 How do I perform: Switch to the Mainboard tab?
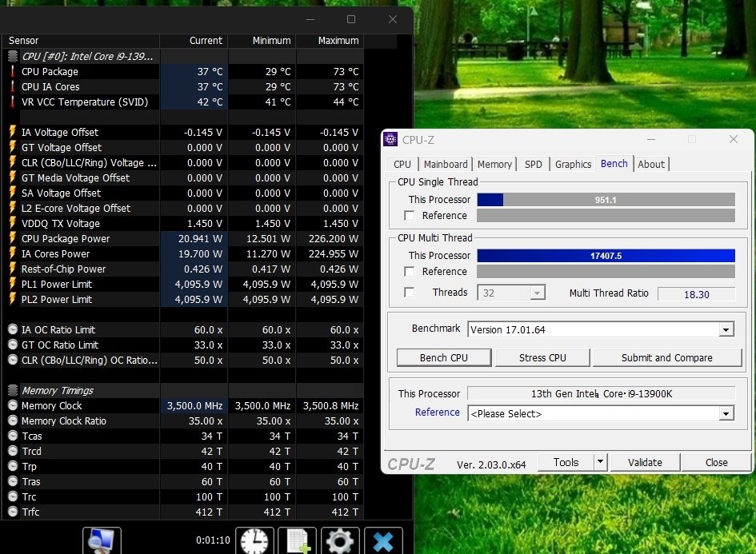coord(446,164)
